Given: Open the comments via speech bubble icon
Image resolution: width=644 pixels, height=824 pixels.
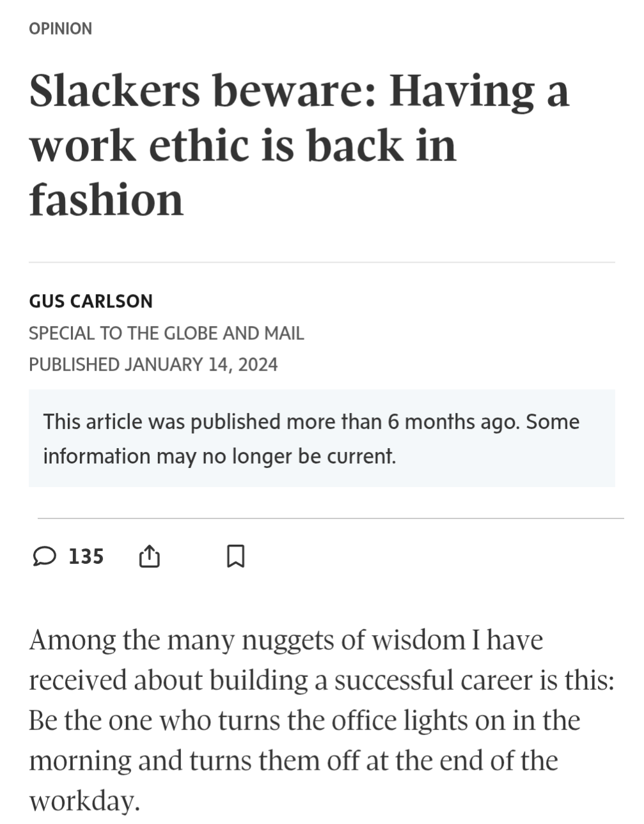Looking at the screenshot, I should [44, 557].
